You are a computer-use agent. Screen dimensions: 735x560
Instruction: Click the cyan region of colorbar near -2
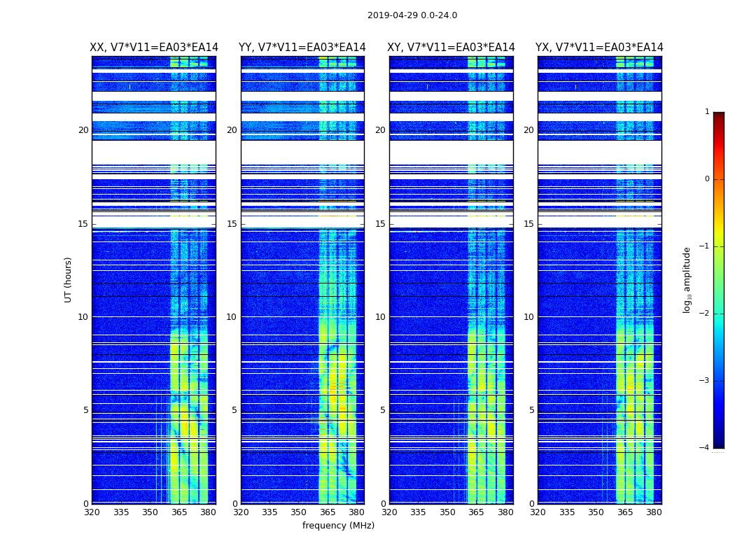[x=719, y=313]
